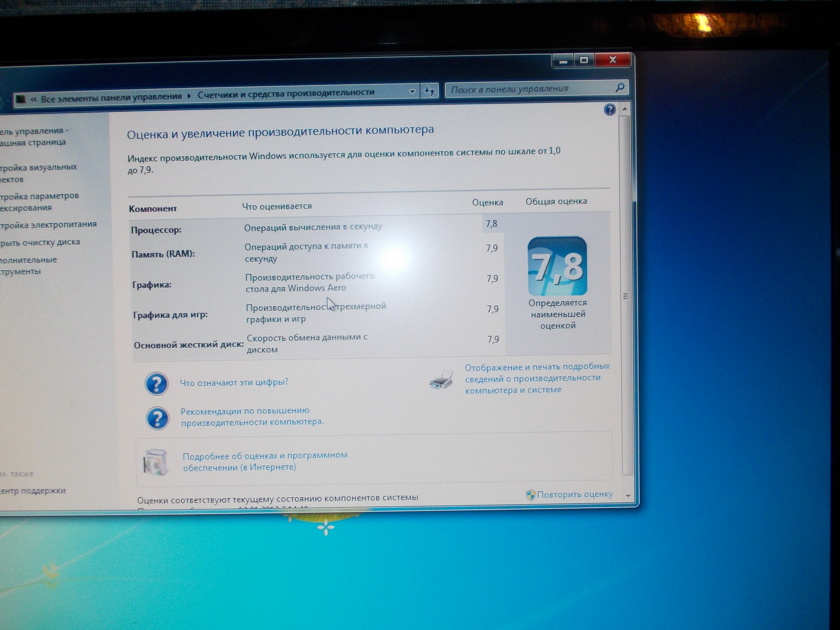The height and width of the screenshot is (630, 840).
Task: Open "Настройка электропитания" sidebar link
Action: pyautogui.click(x=48, y=225)
